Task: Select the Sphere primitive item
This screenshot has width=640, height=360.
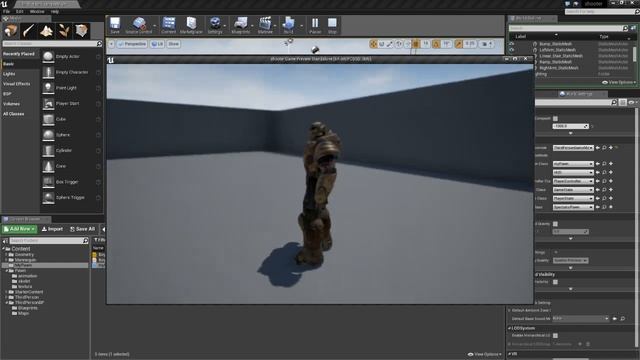Action: (x=71, y=135)
